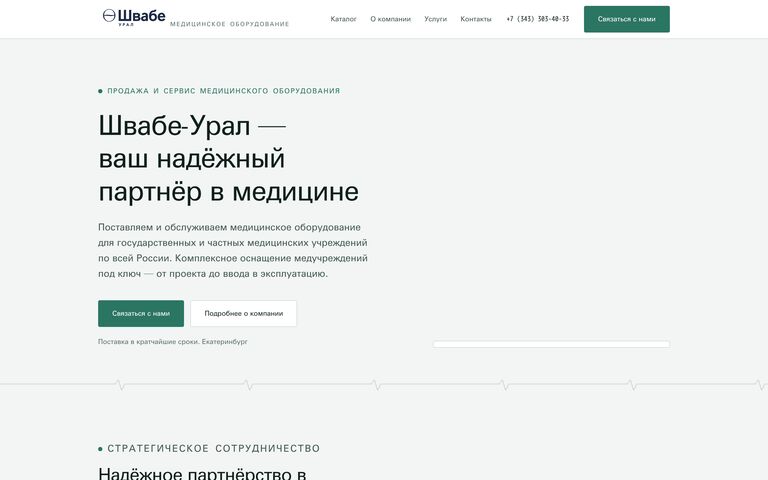Click the hero Связаться с нами button
The image size is (768, 480).
tap(141, 313)
